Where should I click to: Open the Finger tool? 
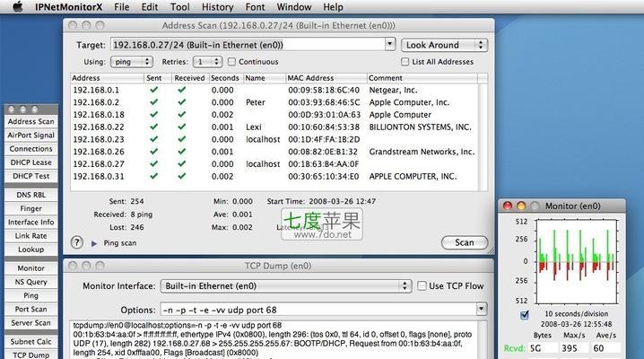tap(30, 208)
